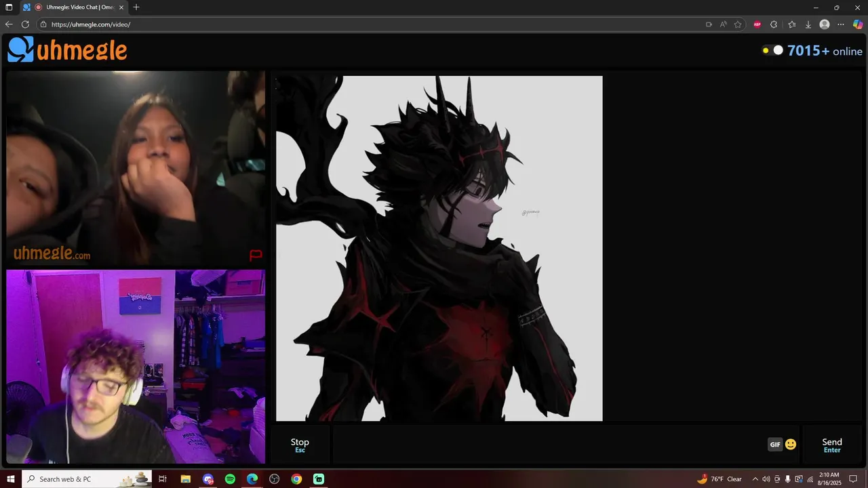Open the volume control
This screenshot has width=868, height=488.
tap(766, 479)
